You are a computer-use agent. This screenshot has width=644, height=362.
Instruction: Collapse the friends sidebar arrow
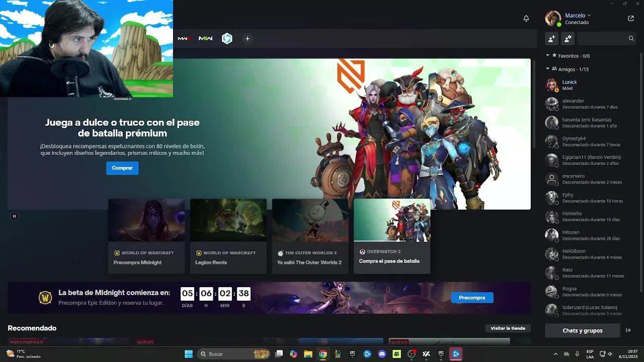click(x=628, y=330)
